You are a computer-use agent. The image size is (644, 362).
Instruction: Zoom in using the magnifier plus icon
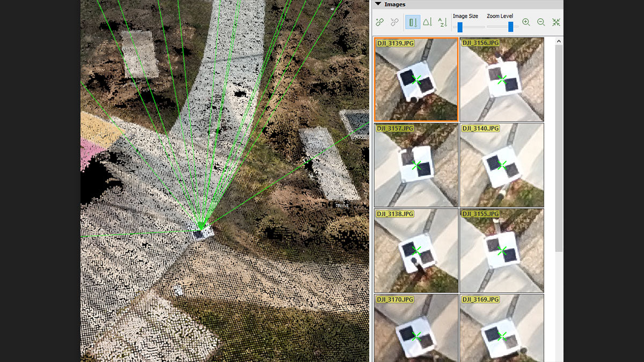coord(525,22)
